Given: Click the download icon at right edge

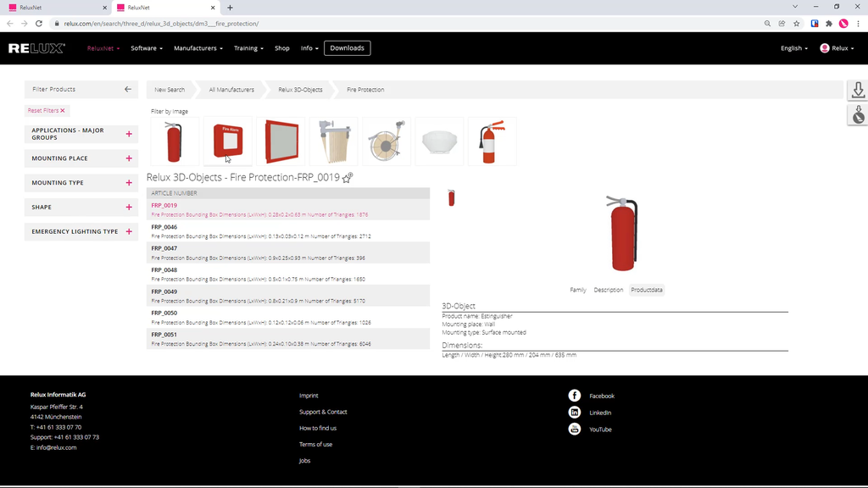Looking at the screenshot, I should click(x=858, y=90).
